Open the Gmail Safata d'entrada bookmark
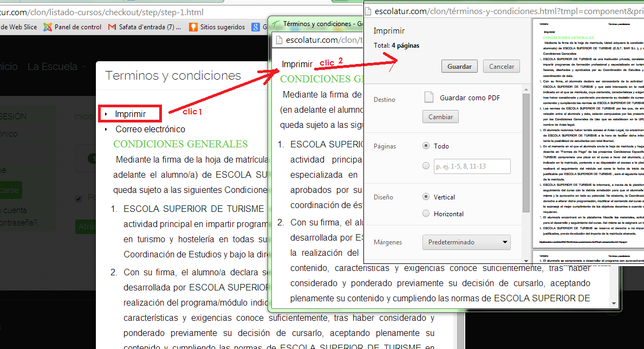This screenshot has width=644, height=349. coord(144,27)
